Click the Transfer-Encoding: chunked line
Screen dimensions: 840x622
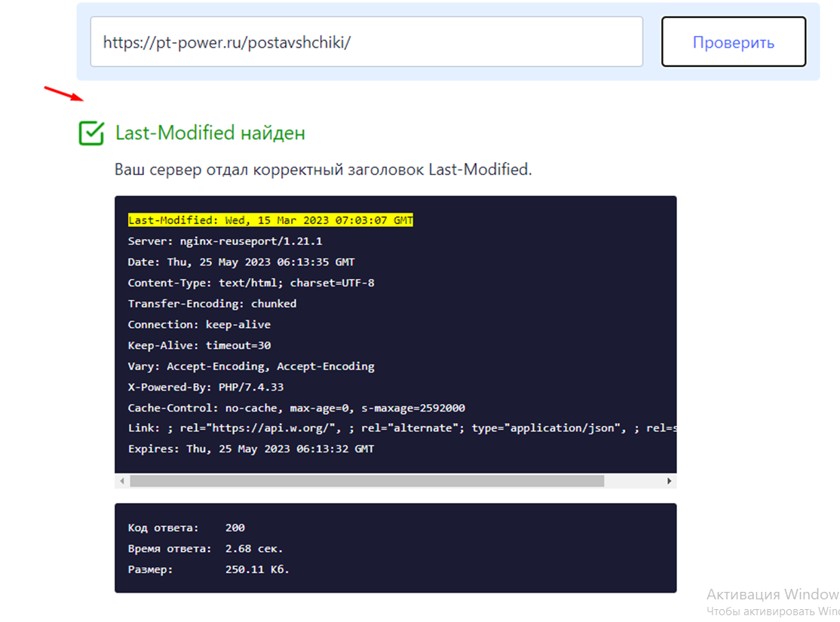pos(212,304)
